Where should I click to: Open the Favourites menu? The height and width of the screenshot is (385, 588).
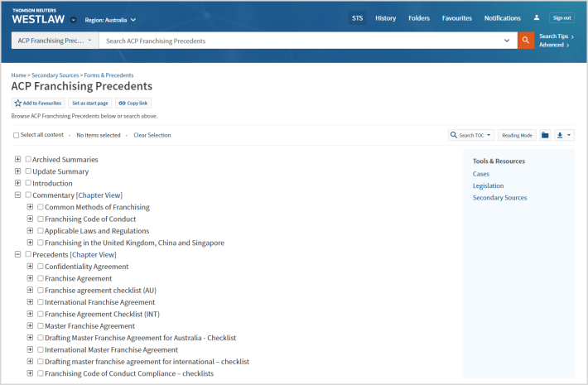coord(457,18)
